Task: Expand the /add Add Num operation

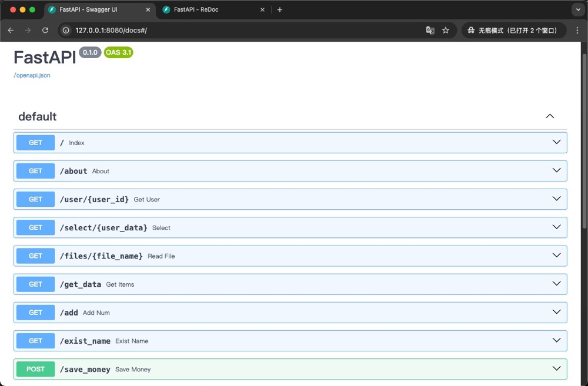Action: coord(556,312)
